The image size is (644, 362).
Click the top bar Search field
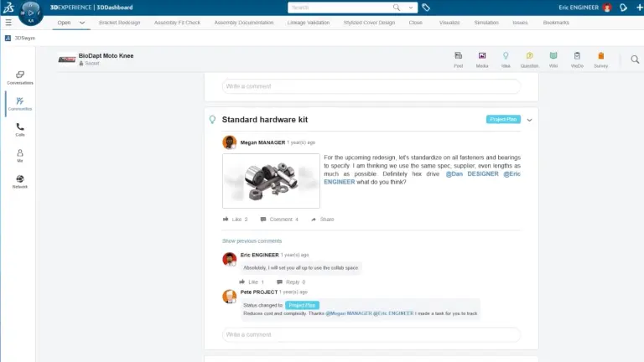tap(340, 8)
